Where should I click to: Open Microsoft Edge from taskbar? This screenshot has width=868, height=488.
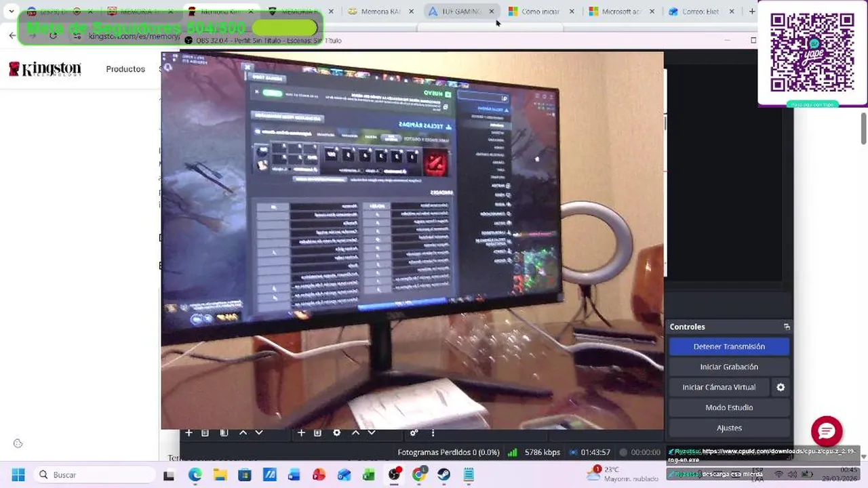(x=195, y=475)
